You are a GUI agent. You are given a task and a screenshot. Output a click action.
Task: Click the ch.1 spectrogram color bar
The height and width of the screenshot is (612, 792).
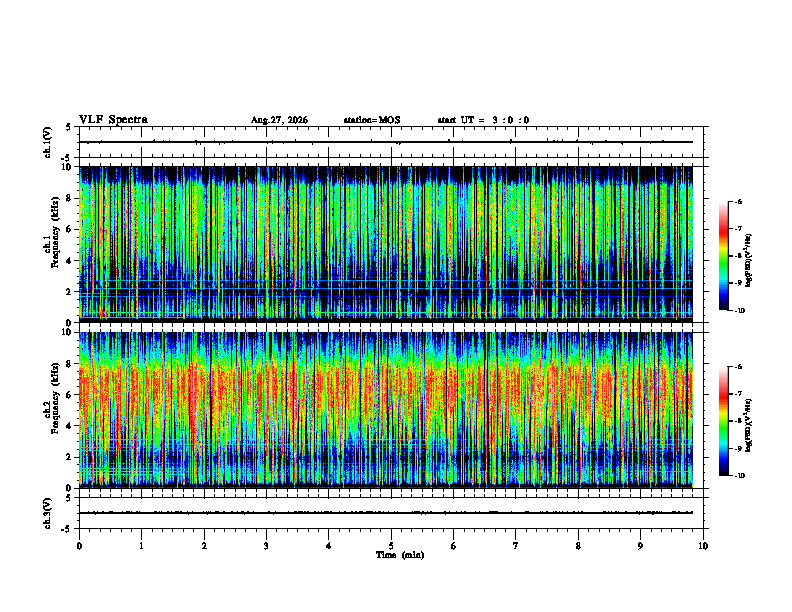tap(723, 256)
